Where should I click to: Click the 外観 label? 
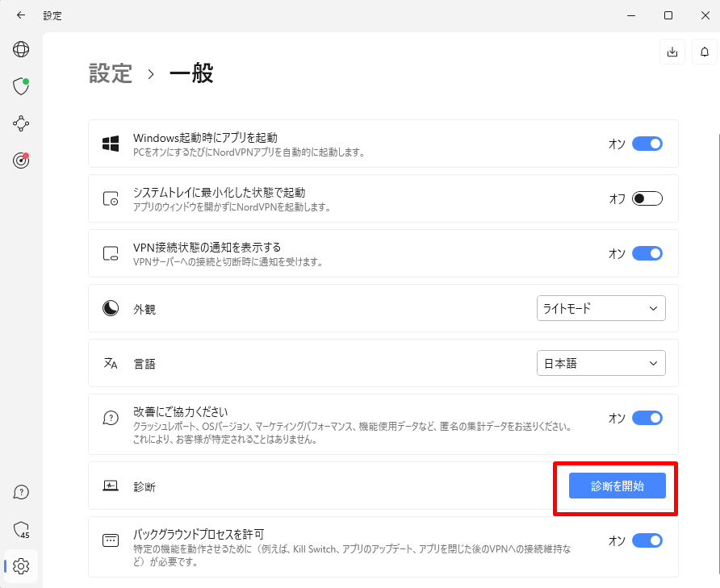click(144, 310)
